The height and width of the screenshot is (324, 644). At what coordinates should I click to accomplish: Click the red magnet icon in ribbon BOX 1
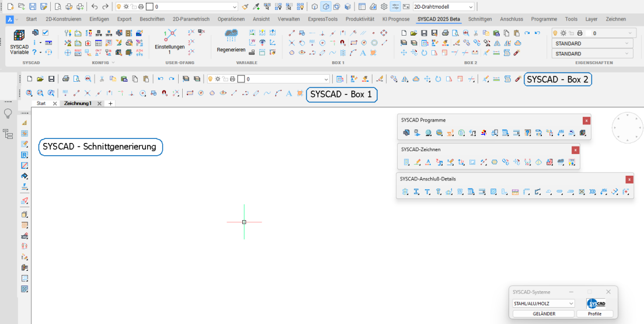(x=343, y=42)
